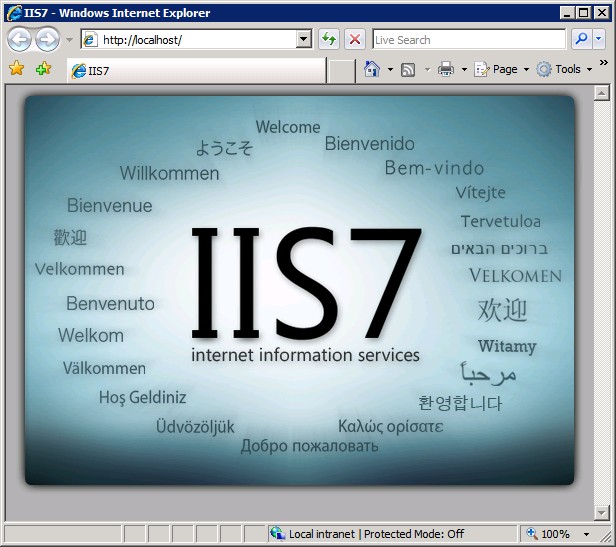Click the address bar showing http://localhost/
The image size is (616, 547).
(x=196, y=39)
